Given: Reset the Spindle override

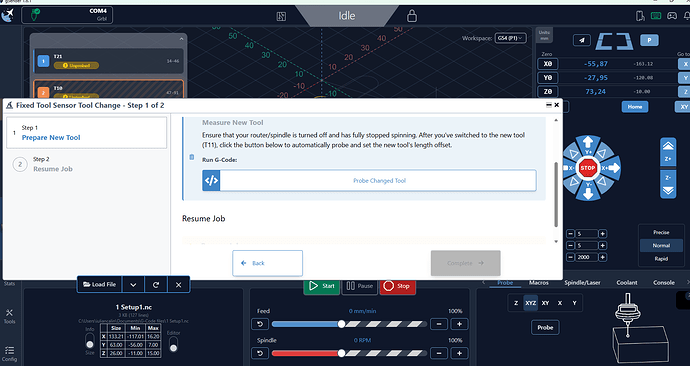Looking at the screenshot, I should (260, 353).
